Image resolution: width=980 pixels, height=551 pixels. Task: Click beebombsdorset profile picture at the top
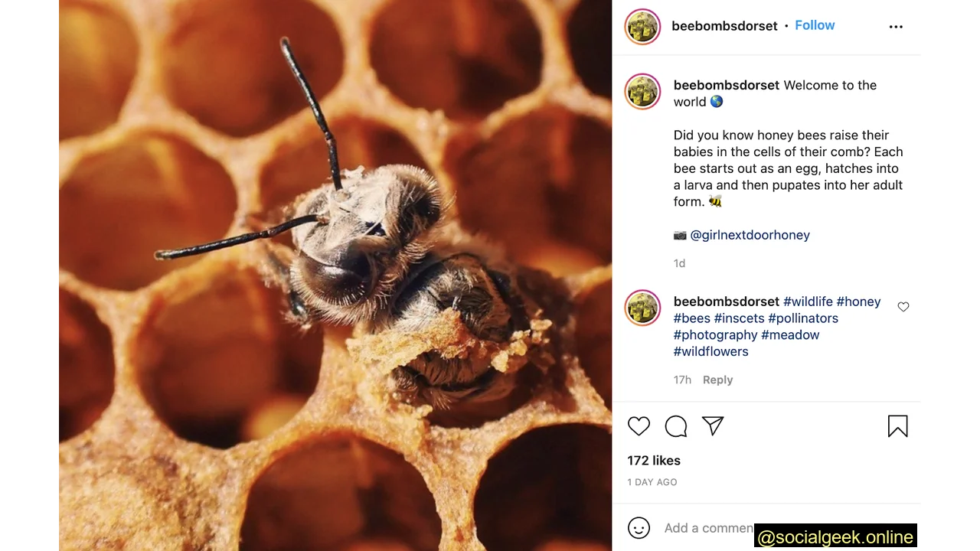pos(642,26)
